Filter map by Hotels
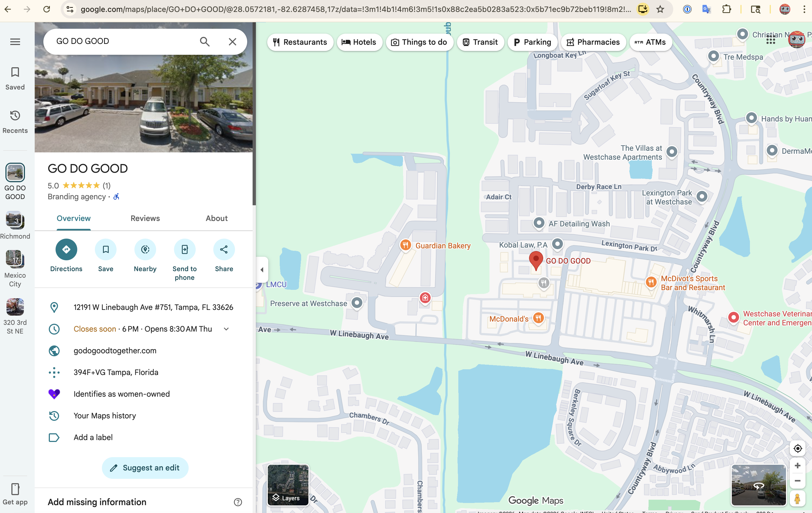 [x=359, y=42]
